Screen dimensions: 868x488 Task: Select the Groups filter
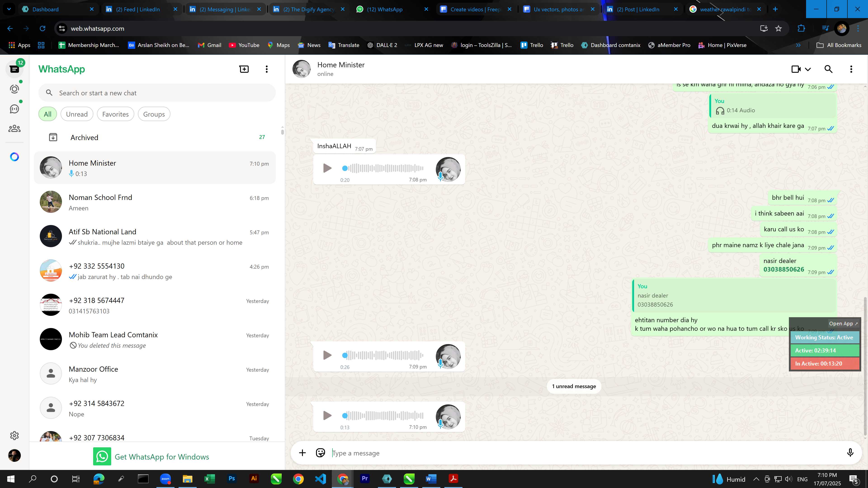point(154,114)
